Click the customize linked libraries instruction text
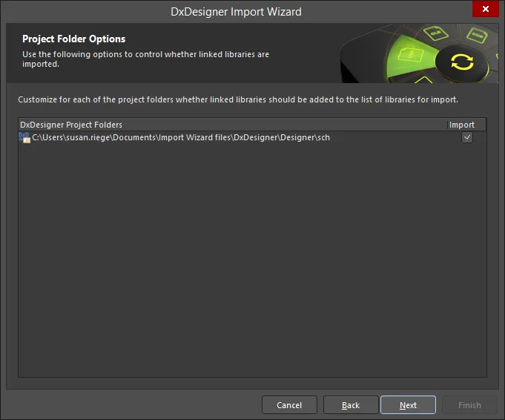The height and width of the screenshot is (420, 505). 238,99
